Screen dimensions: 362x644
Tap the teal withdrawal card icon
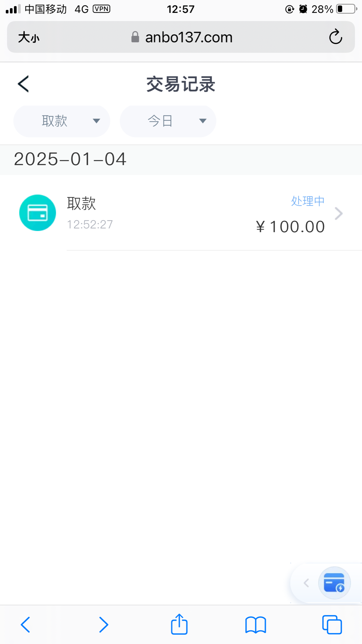tap(37, 213)
